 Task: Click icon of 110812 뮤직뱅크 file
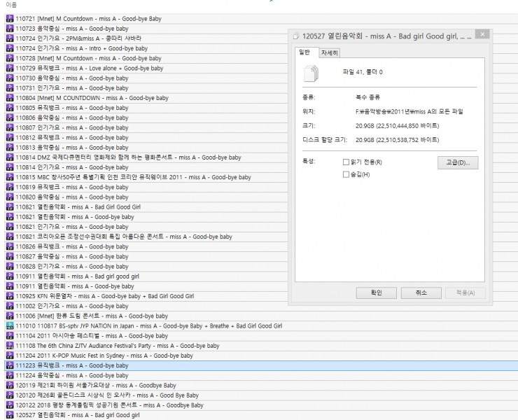(10, 137)
